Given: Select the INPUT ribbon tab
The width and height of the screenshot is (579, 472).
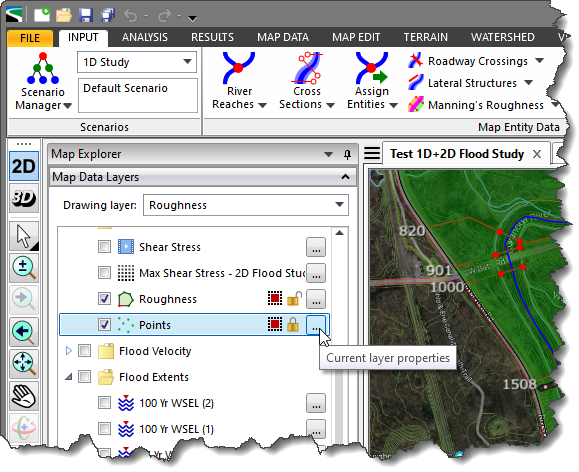Looking at the screenshot, I should click(x=83, y=38).
